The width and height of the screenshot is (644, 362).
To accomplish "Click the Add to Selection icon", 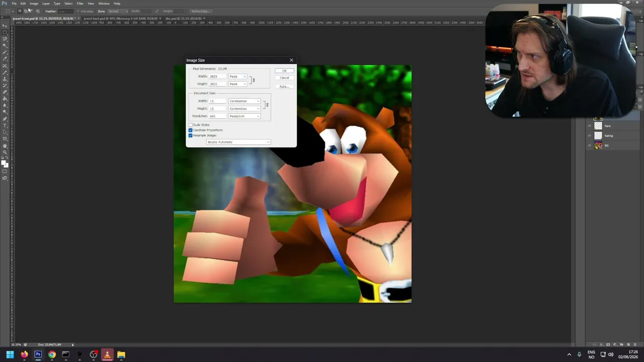I will coord(25,11).
